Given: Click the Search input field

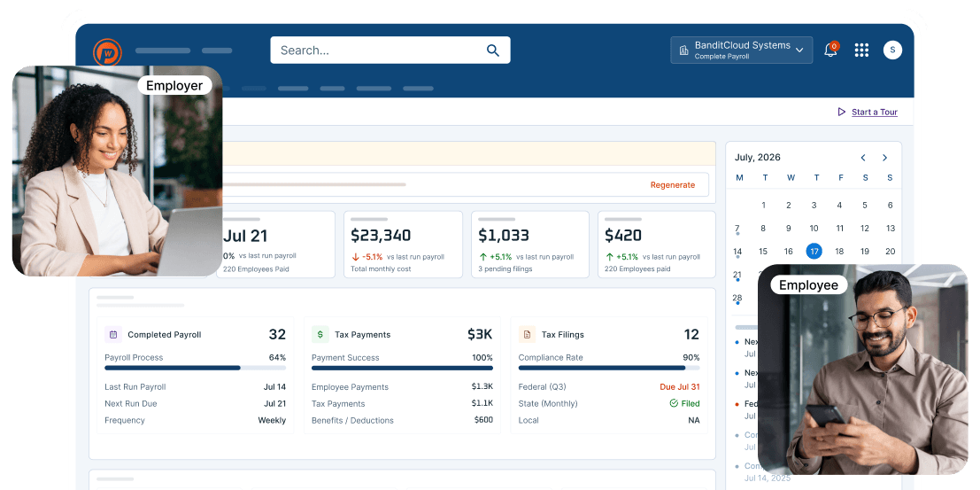Looking at the screenshot, I should (x=390, y=51).
